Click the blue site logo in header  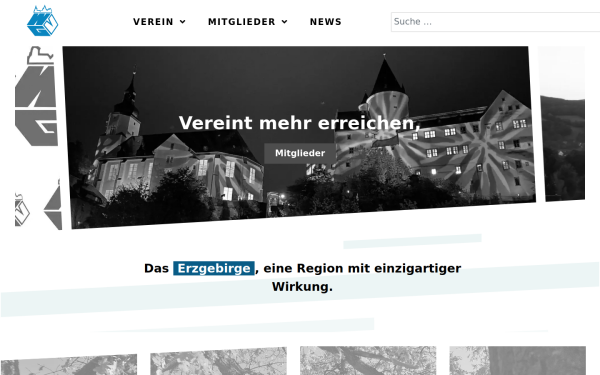[42, 21]
